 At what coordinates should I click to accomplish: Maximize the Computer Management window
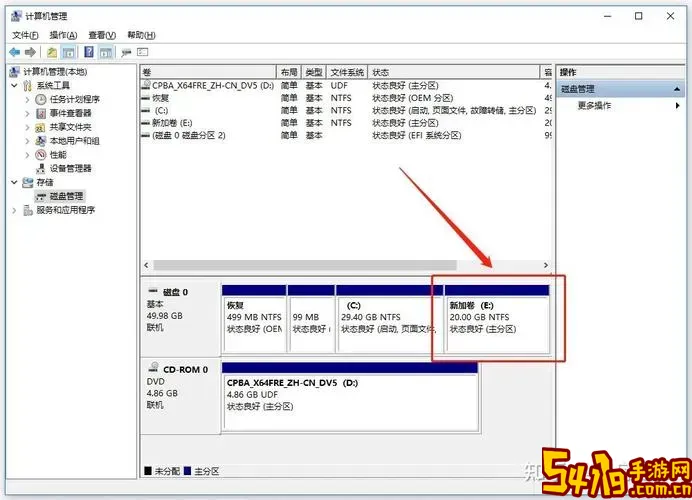(639, 16)
